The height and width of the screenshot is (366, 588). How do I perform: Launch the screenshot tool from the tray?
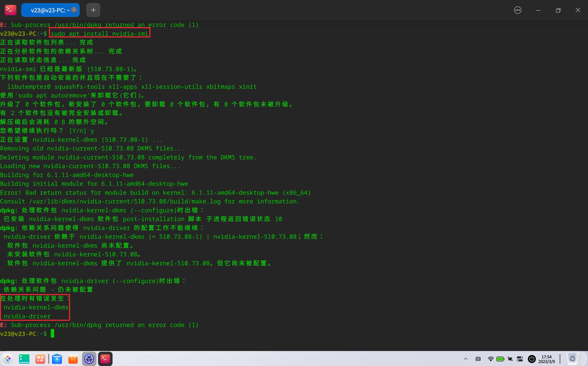tap(510, 359)
